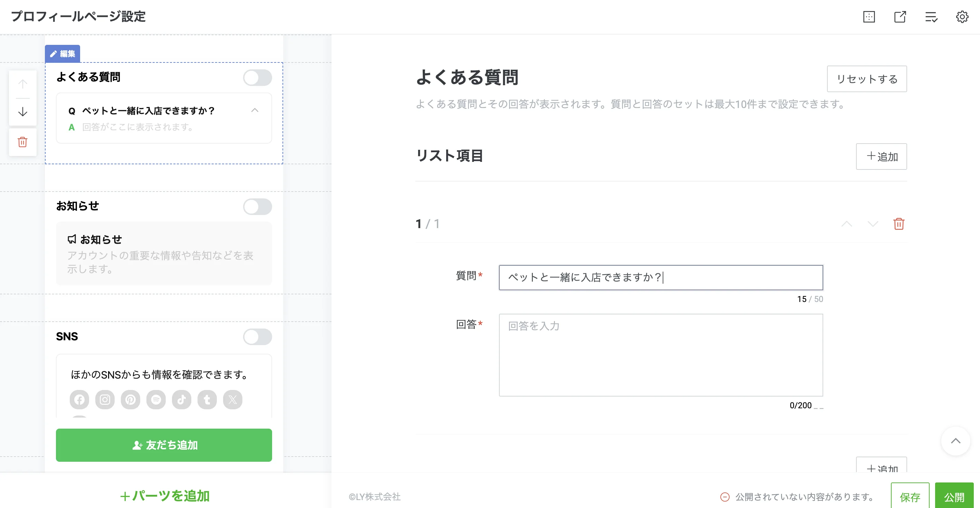Toggle the SNS switch
Screen dimensions: 980x508
pyautogui.click(x=258, y=337)
